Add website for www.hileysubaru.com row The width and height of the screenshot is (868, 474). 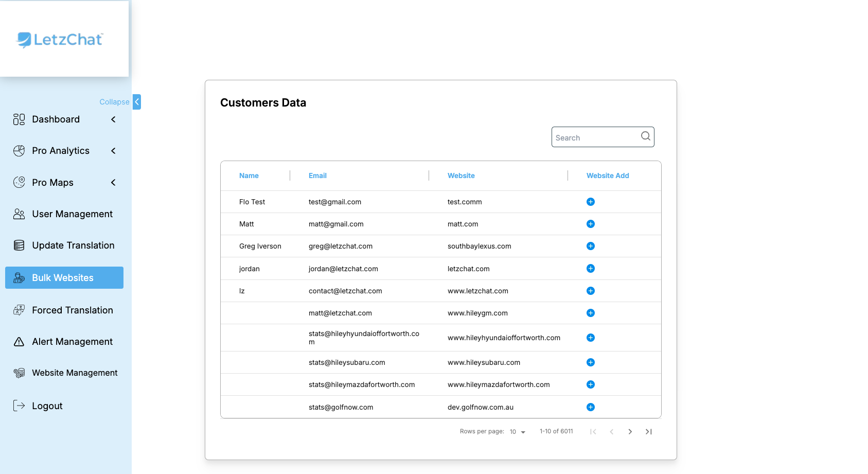590,362
